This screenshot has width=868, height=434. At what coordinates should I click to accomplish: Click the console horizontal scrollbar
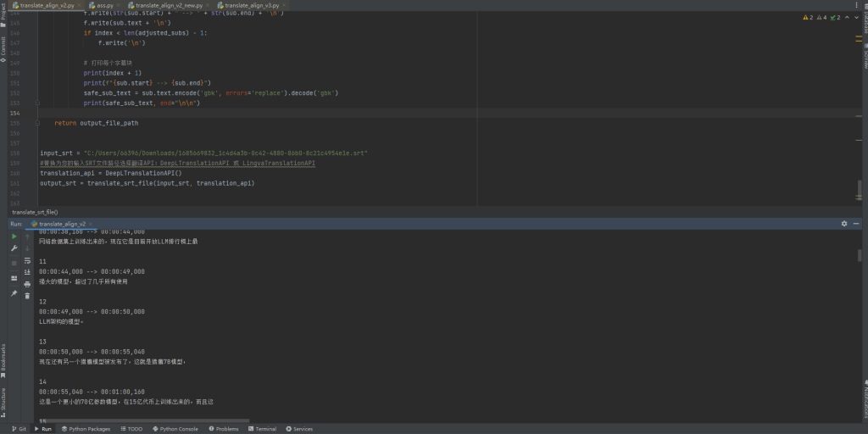pyautogui.click(x=144, y=420)
